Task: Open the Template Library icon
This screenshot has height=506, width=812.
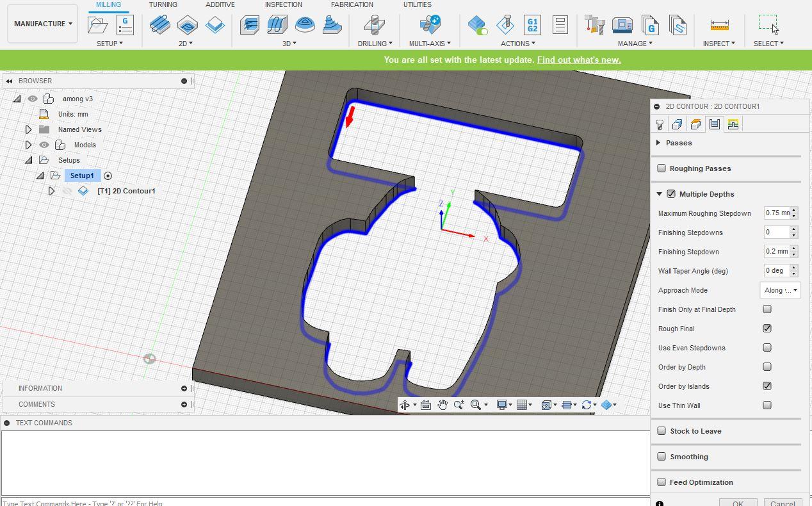Action: [x=678, y=25]
